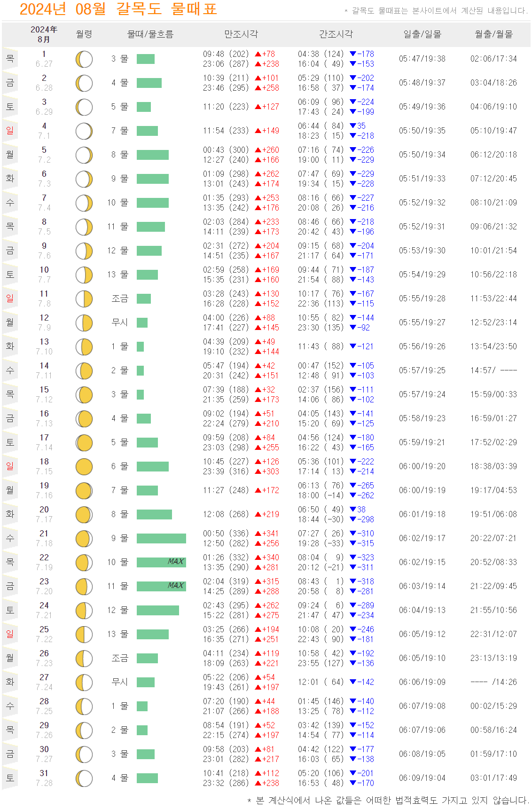Click the 무시 tide label on August 12
532x809 pixels.
pos(120,322)
